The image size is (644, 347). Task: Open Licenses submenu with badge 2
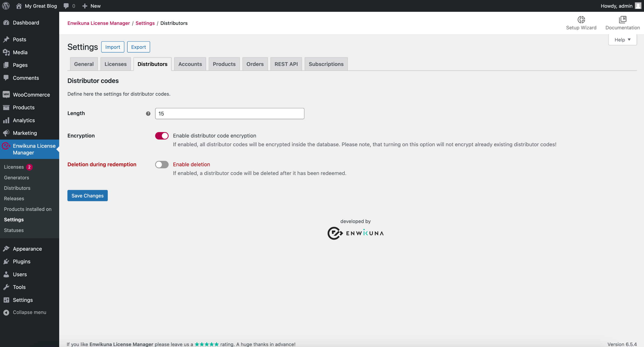[x=18, y=167]
